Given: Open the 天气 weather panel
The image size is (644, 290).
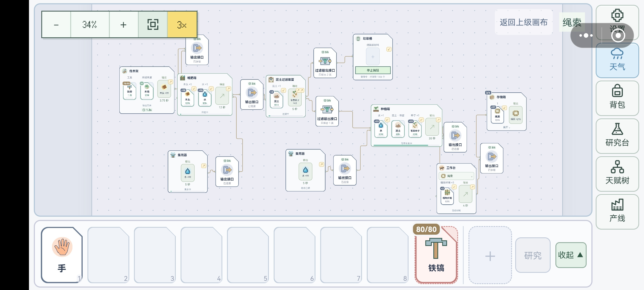Looking at the screenshot, I should click(617, 60).
